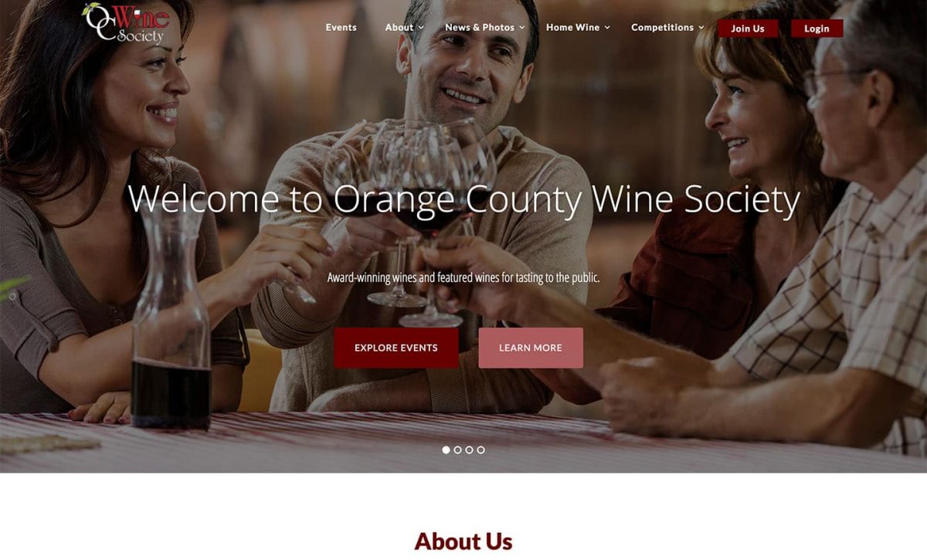This screenshot has height=560, width=927.
Task: Open the News & Photos menu
Action: click(x=480, y=27)
